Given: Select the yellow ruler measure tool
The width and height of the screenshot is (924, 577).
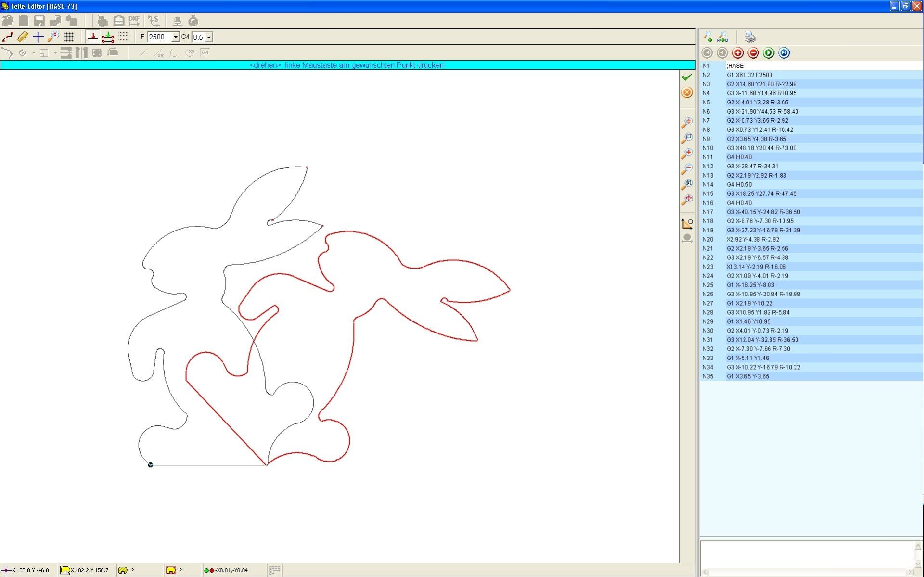Looking at the screenshot, I should tap(23, 37).
